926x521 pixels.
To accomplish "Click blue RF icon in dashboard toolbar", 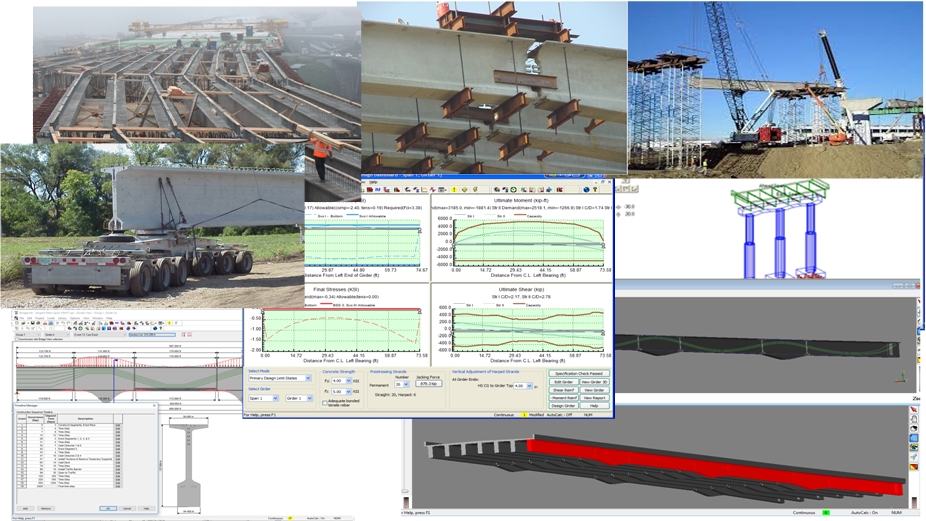I will click(x=377, y=190).
